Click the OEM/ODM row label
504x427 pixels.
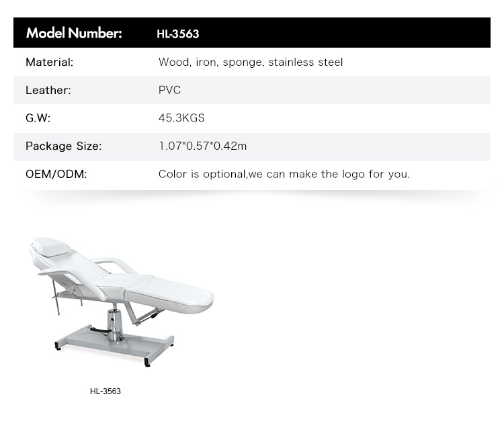coord(56,174)
